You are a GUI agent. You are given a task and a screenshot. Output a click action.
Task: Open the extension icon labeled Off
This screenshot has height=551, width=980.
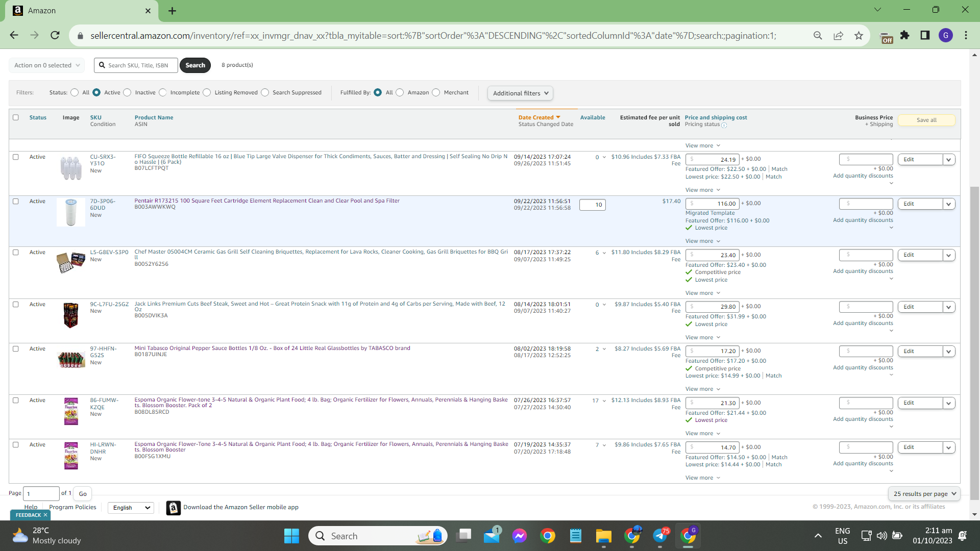point(887,38)
